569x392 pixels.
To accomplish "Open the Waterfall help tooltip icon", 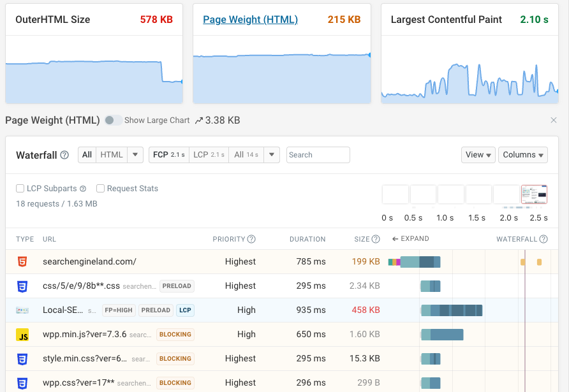I will pyautogui.click(x=65, y=155).
